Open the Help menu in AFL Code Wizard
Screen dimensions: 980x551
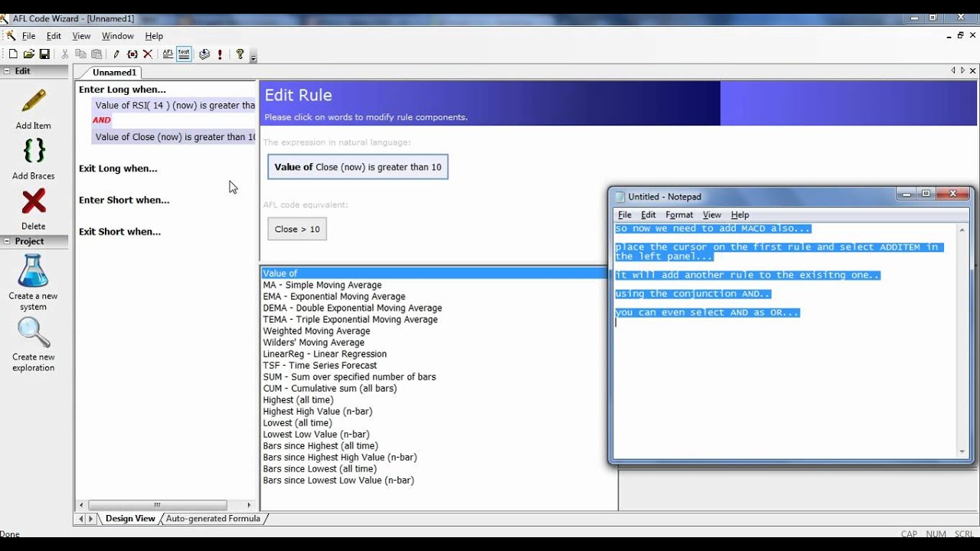(154, 36)
